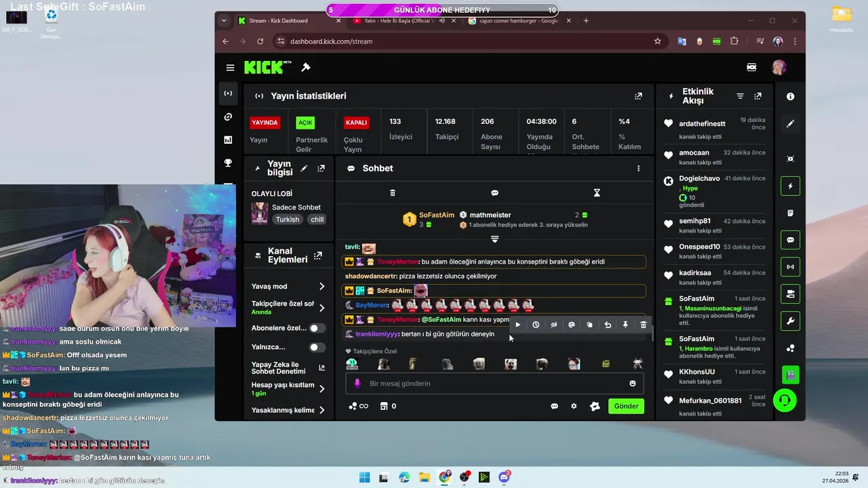The width and height of the screenshot is (868, 488).
Task: Hide message with the eye-slash icon
Action: point(553,325)
